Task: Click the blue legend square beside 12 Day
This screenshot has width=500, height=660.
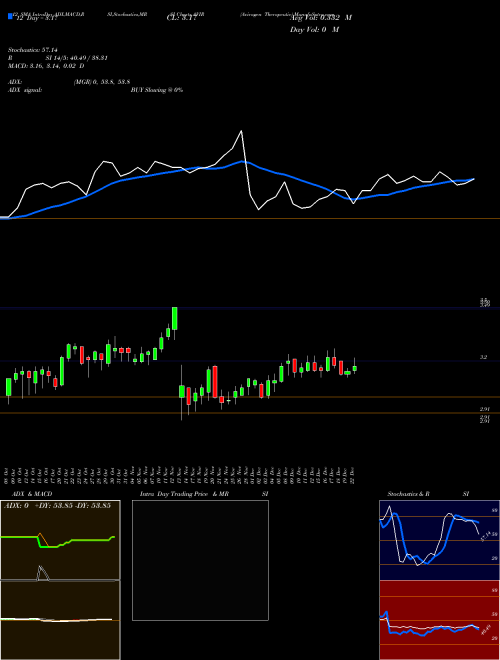Action: (10, 16)
